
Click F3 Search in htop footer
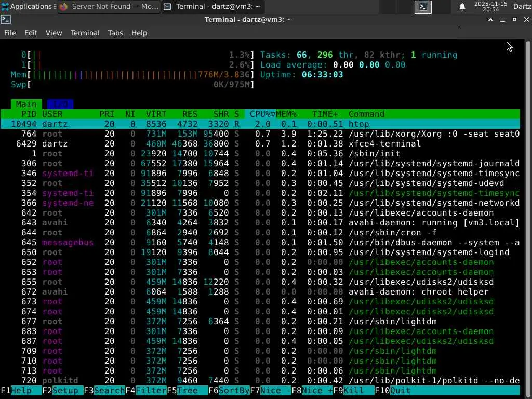coord(104,391)
